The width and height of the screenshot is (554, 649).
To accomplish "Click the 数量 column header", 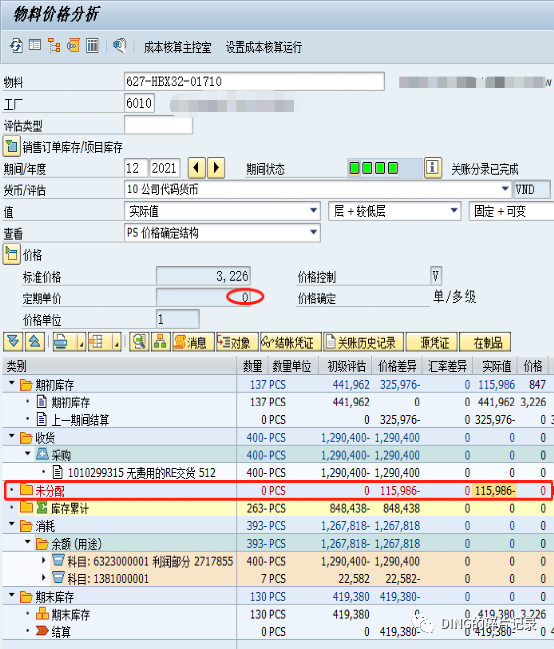I will click(252, 366).
